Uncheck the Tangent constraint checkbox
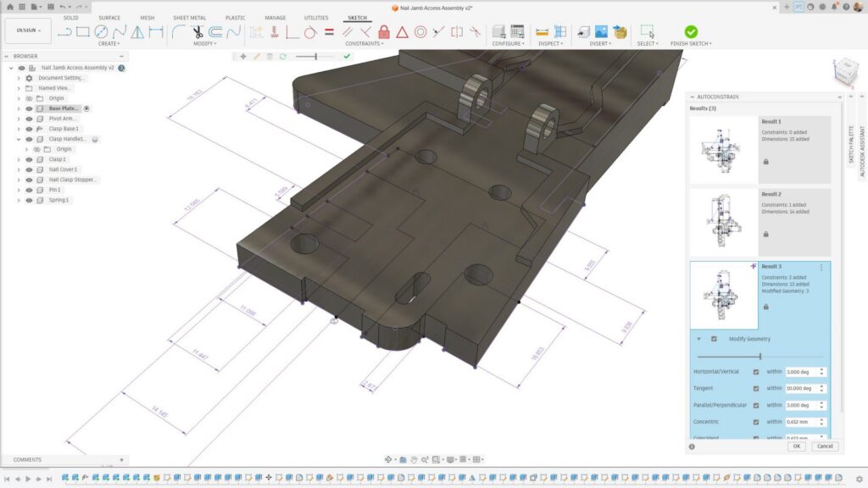 tap(755, 388)
